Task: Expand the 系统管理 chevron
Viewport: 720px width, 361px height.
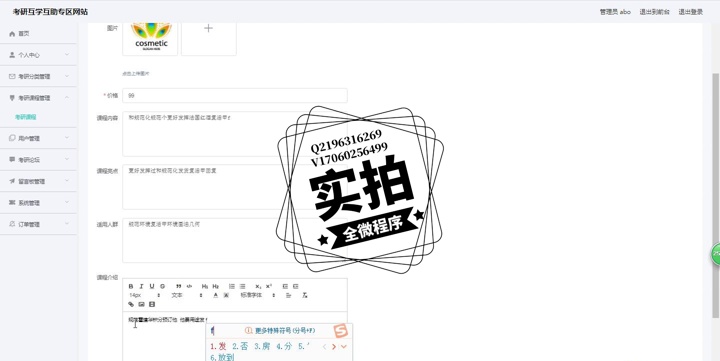Action: (67, 203)
